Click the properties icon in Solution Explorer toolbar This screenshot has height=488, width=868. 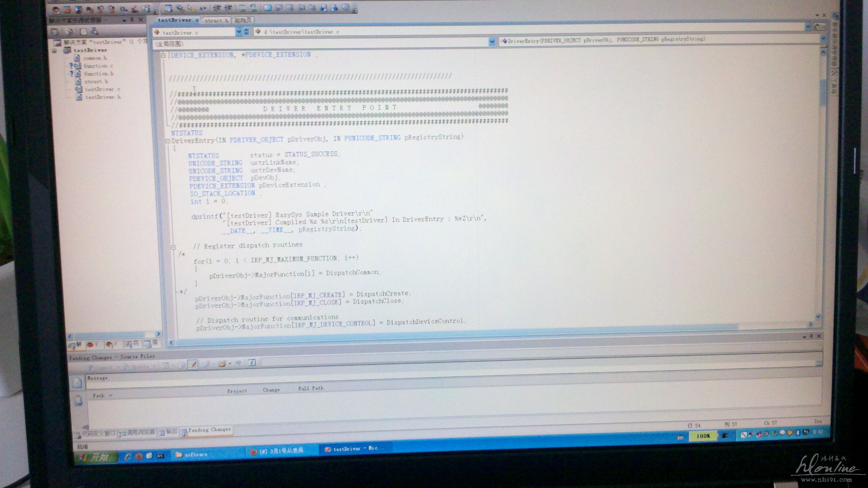point(55,32)
